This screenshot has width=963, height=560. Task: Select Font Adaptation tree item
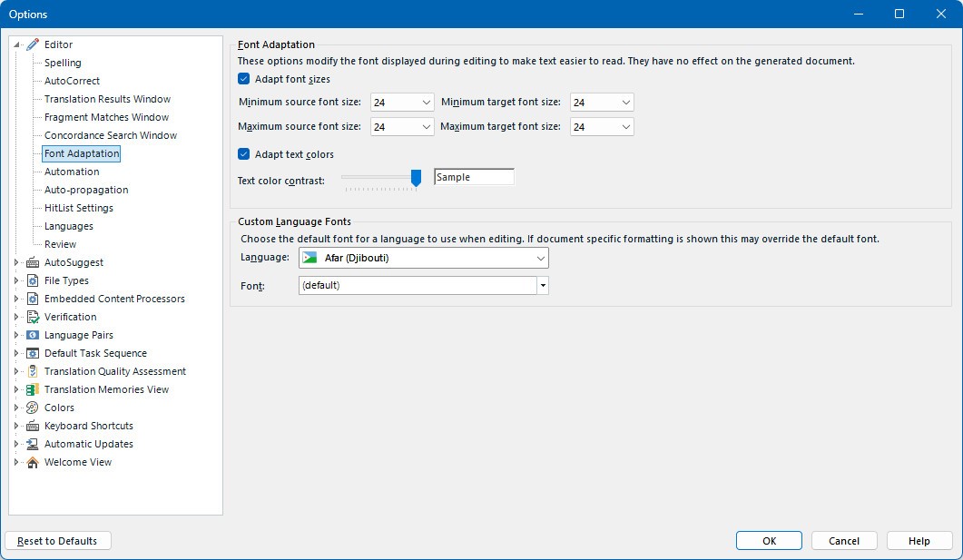[82, 153]
